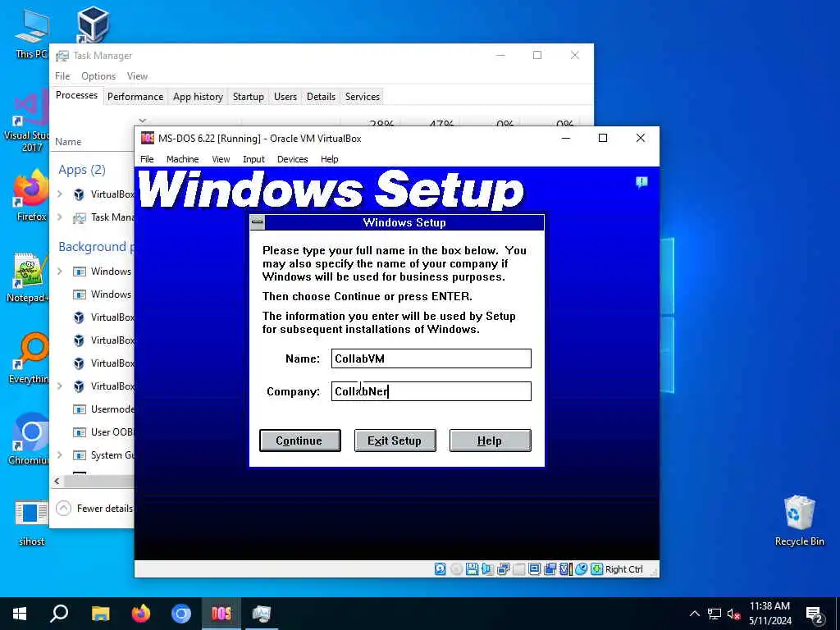Expand the first Windows background process row

click(x=60, y=271)
